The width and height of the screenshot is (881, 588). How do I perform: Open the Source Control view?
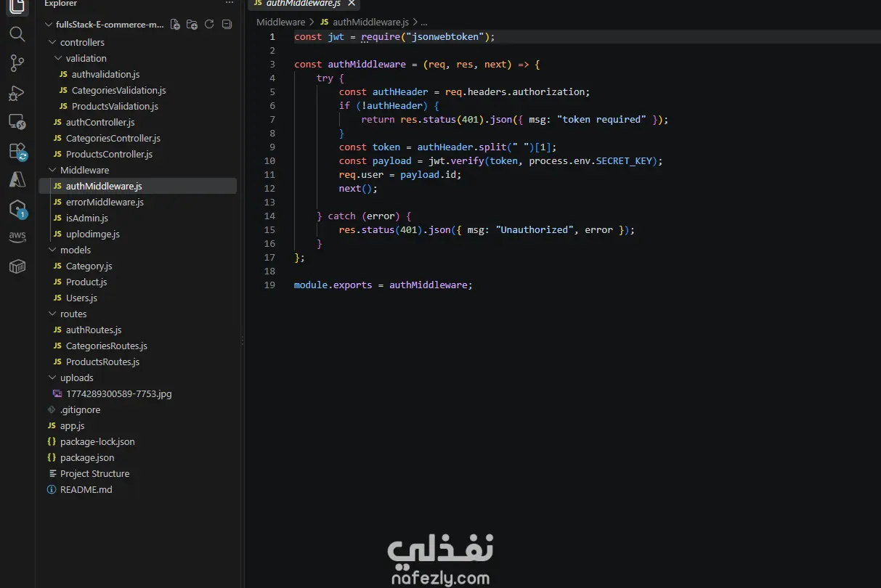tap(17, 63)
